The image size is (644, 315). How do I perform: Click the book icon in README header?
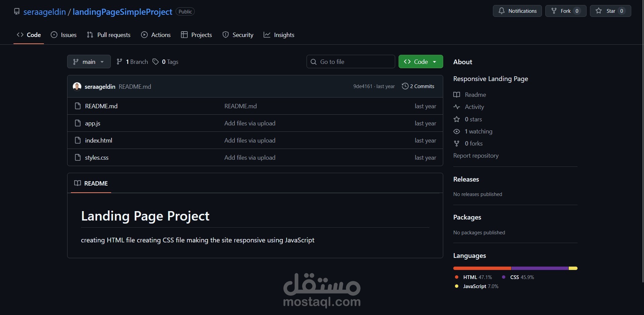[x=78, y=183]
